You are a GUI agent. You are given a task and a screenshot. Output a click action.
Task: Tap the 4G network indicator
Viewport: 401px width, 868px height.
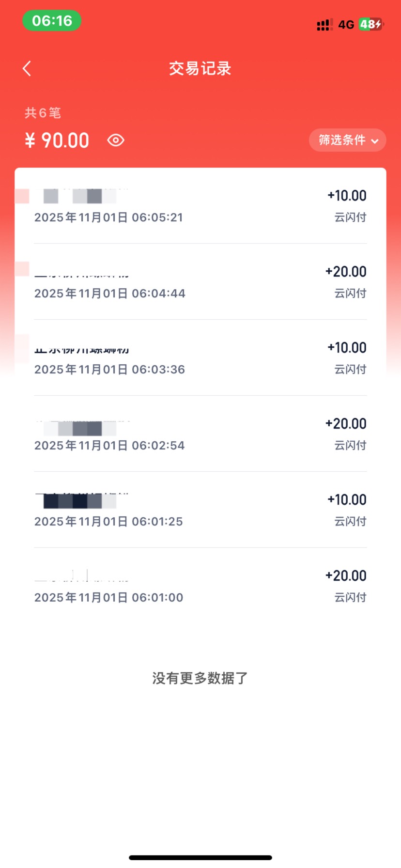(x=346, y=25)
